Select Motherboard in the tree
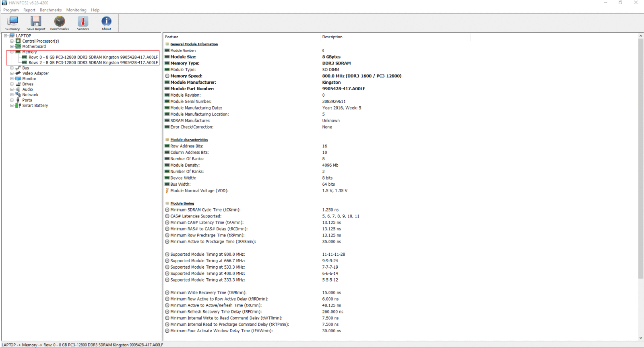 (x=34, y=46)
